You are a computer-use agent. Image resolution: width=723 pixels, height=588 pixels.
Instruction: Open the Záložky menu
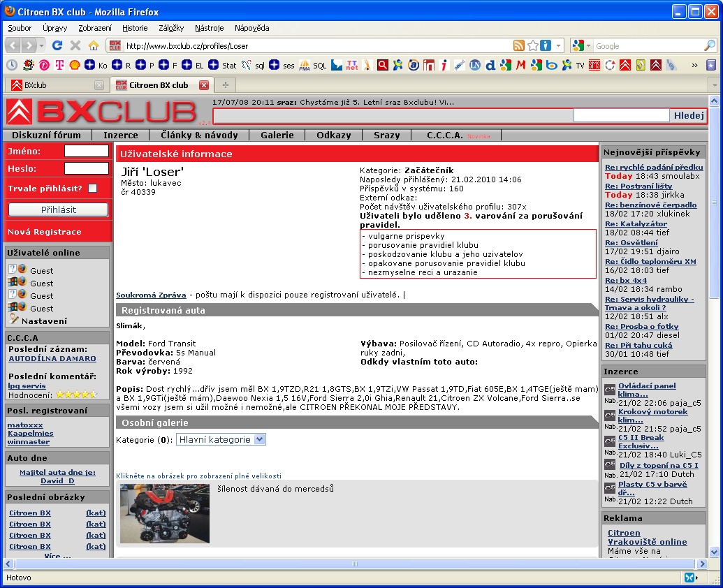click(171, 28)
